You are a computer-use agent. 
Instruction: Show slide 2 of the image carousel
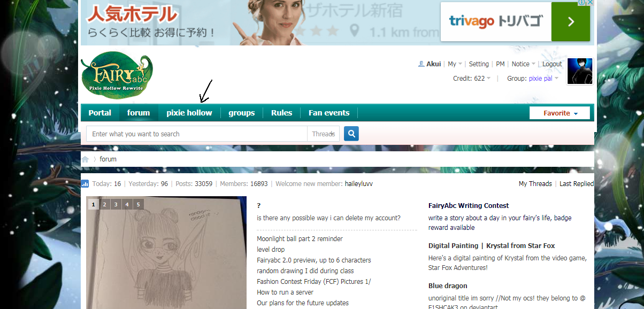[x=104, y=204]
